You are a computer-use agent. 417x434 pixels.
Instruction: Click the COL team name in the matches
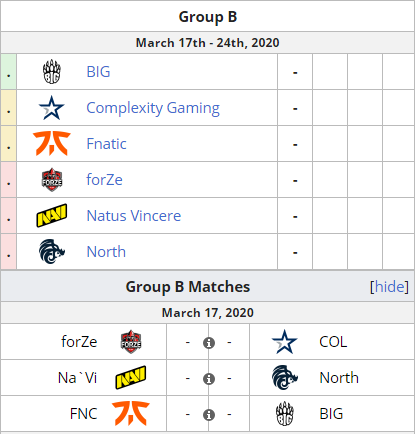click(x=333, y=342)
